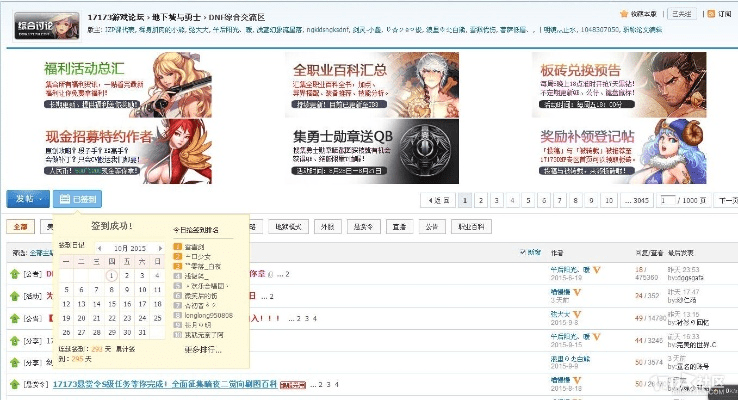Jump to last page 3045
Screen dimensions: 738x400
point(637,200)
